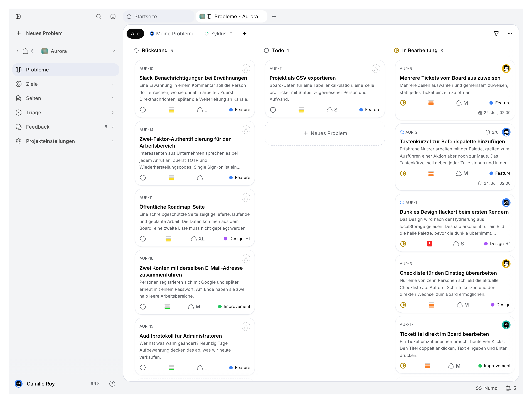Toggle backlog status circle on AUR-16
532x403 pixels.
point(143,307)
